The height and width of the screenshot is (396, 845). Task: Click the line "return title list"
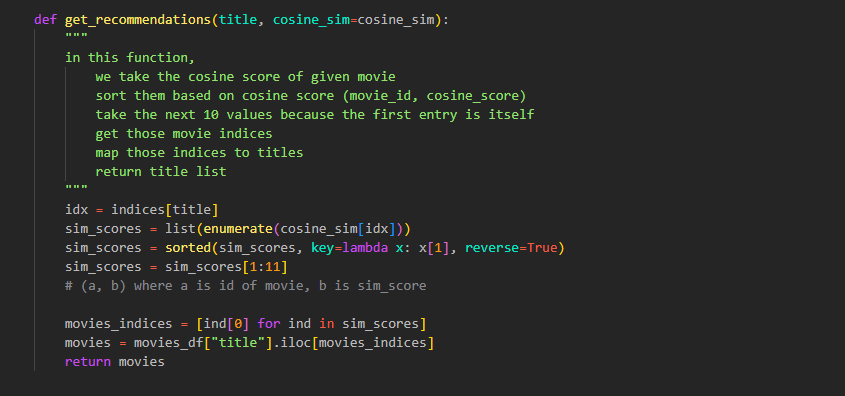[161, 172]
